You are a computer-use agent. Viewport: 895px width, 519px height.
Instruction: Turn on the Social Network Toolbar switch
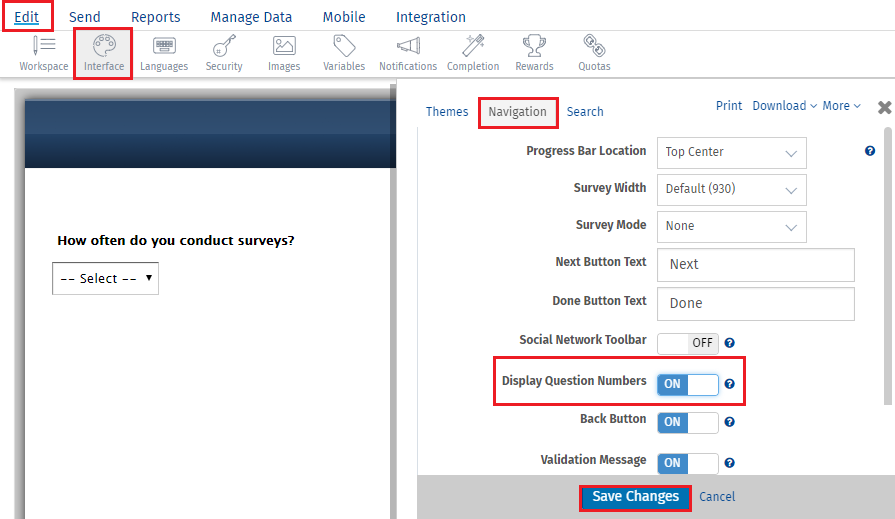[x=688, y=343]
